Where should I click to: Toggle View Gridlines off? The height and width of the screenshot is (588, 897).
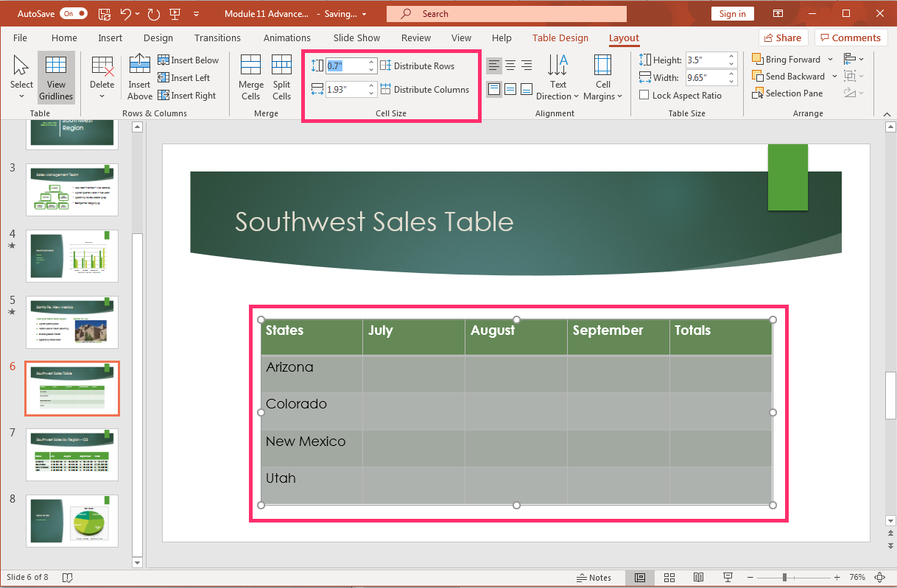55,77
